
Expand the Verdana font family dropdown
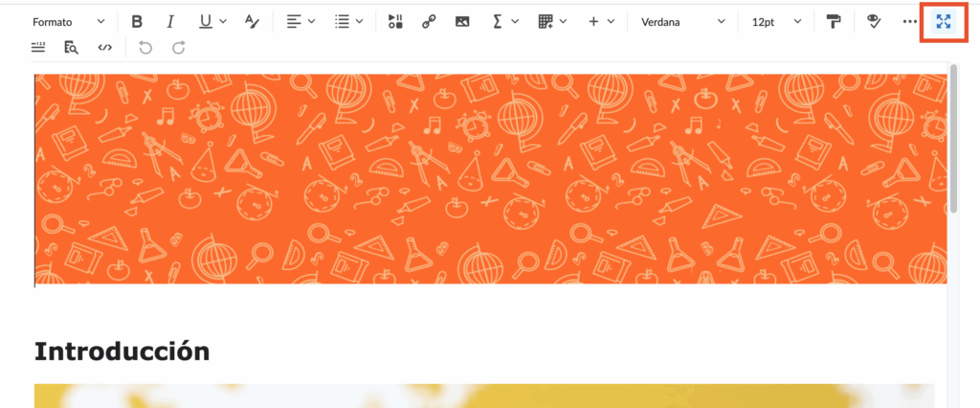coord(683,22)
